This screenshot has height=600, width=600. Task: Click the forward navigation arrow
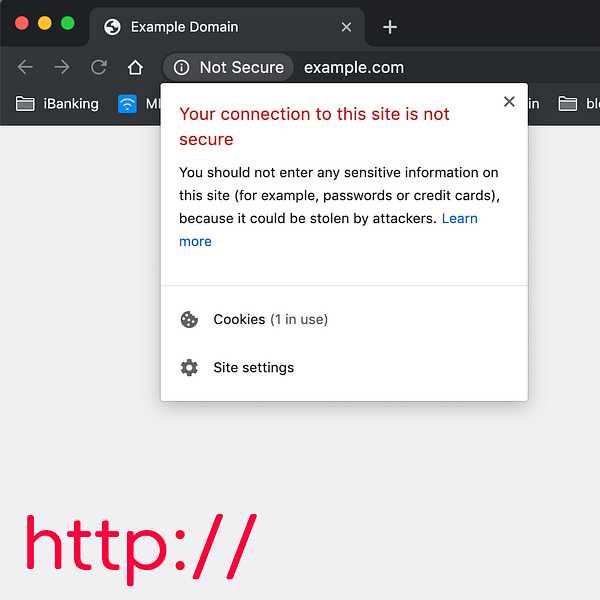(x=62, y=67)
